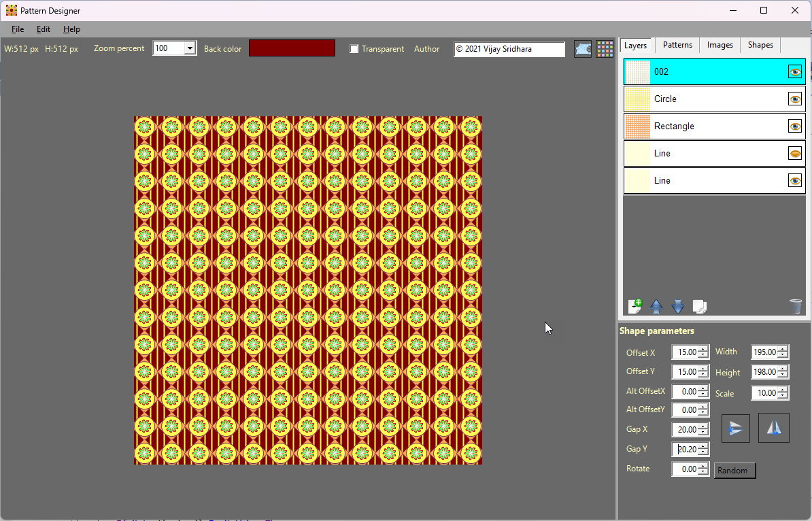Screen dimensions: 812x521
Task: Move layer down with blue down arrow
Action: [x=678, y=307]
